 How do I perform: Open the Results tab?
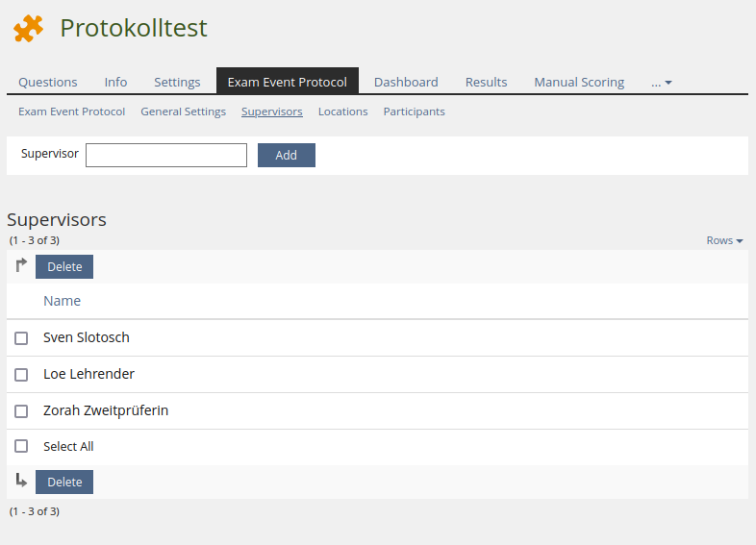pyautogui.click(x=486, y=83)
